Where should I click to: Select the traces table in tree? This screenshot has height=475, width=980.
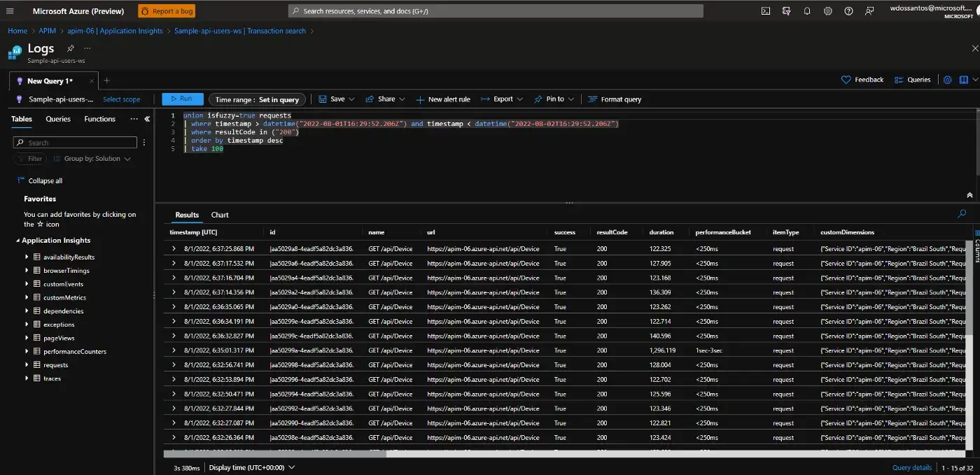(x=52, y=378)
